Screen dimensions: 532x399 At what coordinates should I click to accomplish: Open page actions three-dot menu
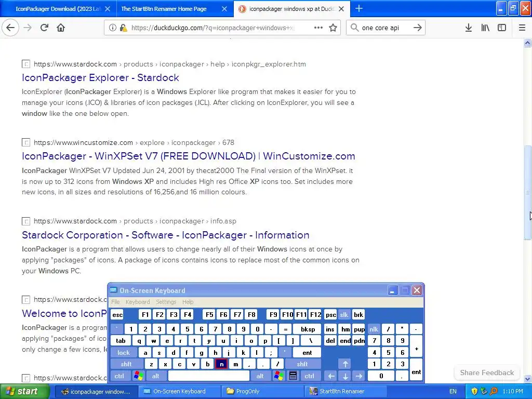tap(318, 28)
